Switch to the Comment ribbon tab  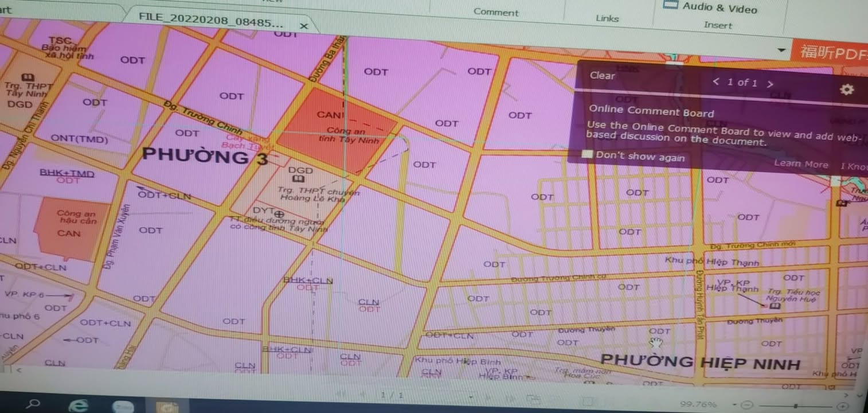click(495, 12)
